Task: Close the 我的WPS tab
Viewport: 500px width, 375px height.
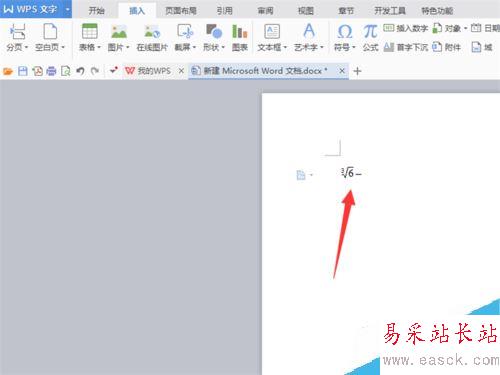Action: [181, 71]
